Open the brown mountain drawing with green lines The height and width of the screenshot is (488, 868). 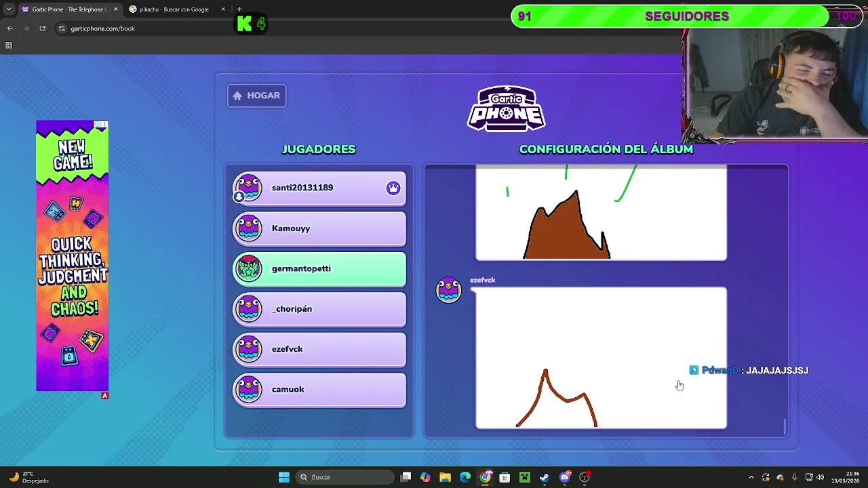pyautogui.click(x=601, y=213)
